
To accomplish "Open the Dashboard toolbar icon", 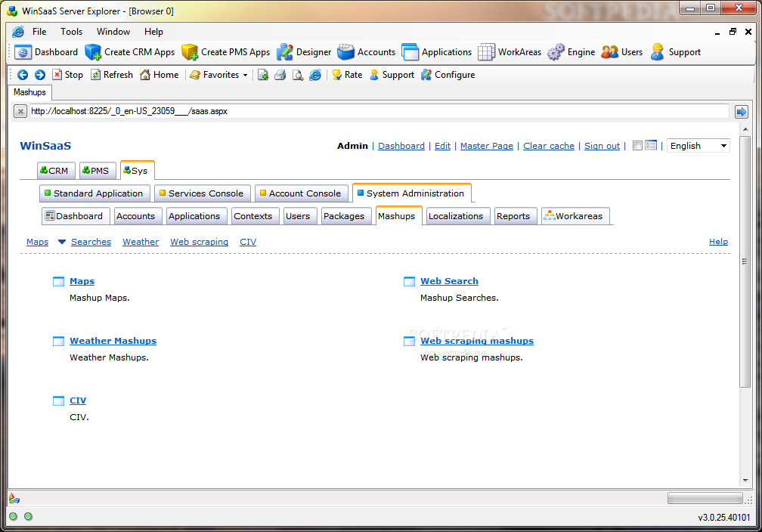I will click(x=23, y=52).
